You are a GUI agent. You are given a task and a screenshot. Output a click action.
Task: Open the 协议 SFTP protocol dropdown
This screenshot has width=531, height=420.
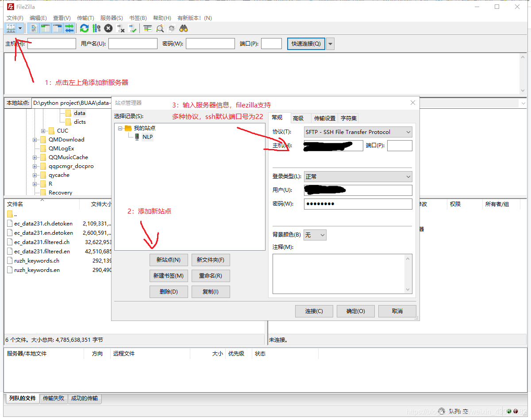(358, 132)
